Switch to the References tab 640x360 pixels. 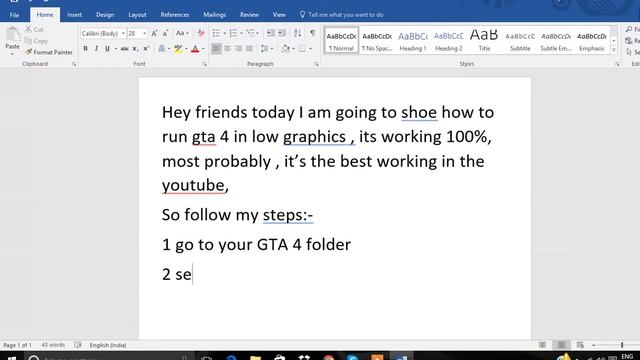tap(175, 15)
